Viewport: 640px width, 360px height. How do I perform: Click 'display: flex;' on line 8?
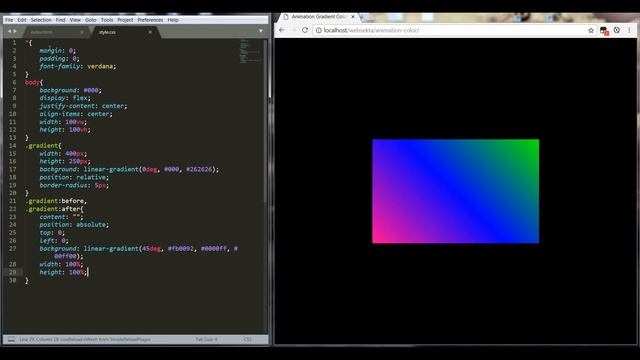[x=65, y=98]
